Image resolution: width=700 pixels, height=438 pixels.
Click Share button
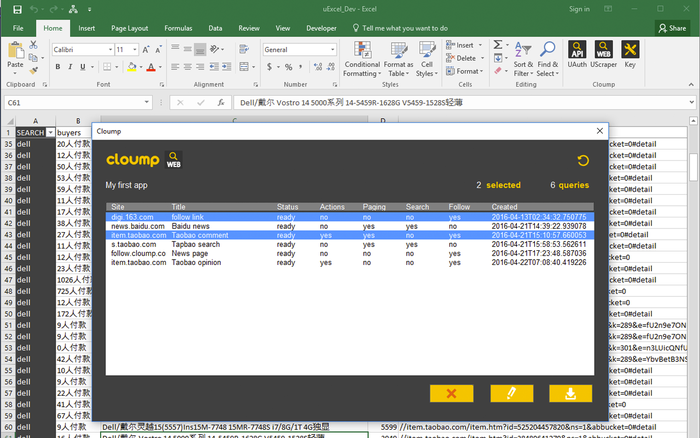coord(672,28)
